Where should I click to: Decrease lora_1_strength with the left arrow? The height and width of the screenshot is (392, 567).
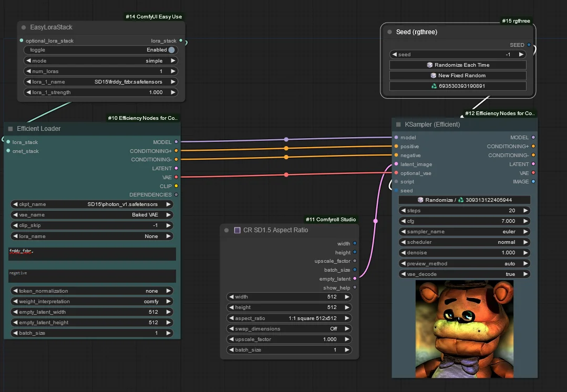(x=28, y=92)
